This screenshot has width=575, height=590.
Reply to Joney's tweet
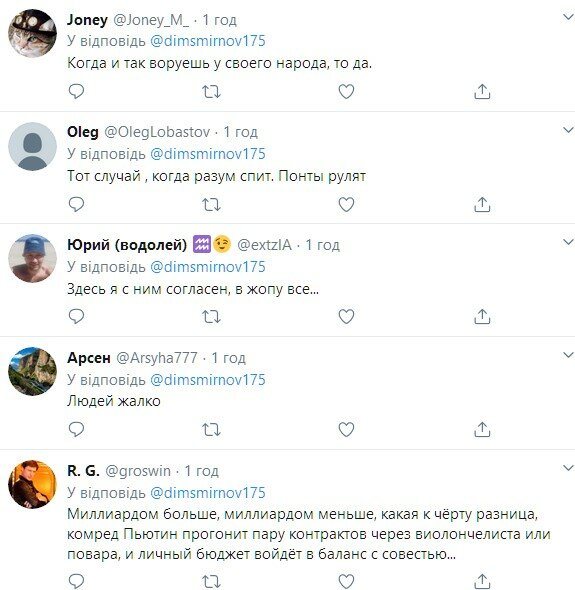(x=76, y=91)
